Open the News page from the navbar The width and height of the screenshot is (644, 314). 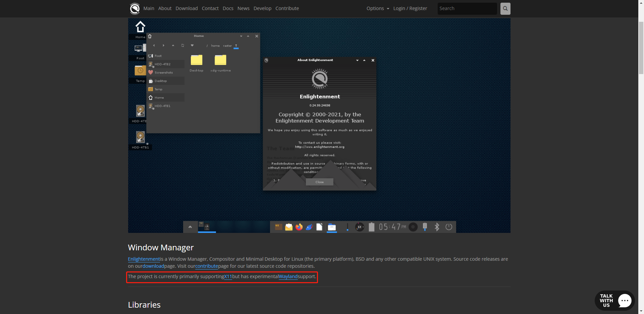coord(243,8)
